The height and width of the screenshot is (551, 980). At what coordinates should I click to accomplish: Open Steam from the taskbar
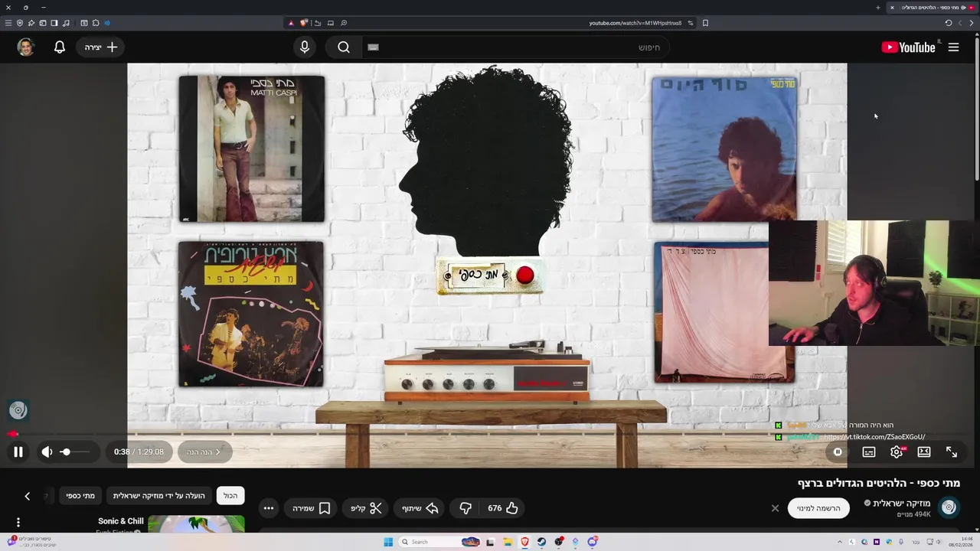pos(541,542)
